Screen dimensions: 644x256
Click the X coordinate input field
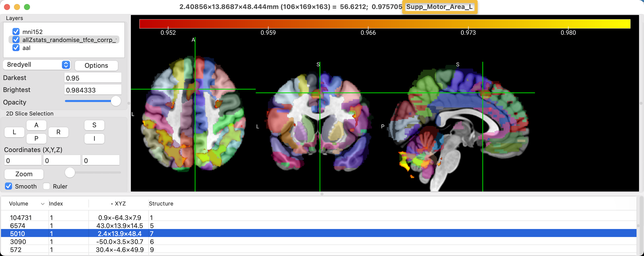pyautogui.click(x=23, y=160)
